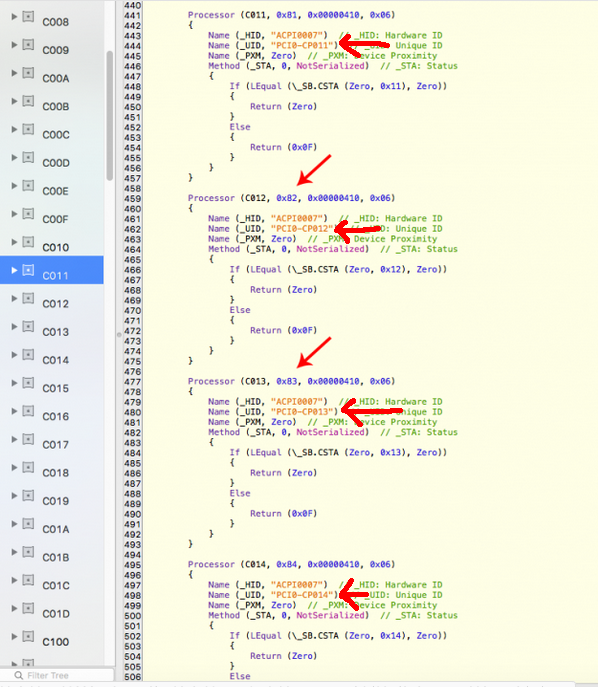Click the C017 processor icon
This screenshot has width=598, height=687.
pos(28,439)
